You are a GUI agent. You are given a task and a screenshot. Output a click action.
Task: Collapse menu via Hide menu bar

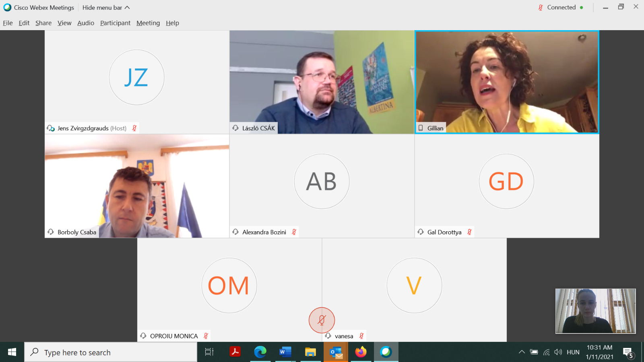[106, 8]
